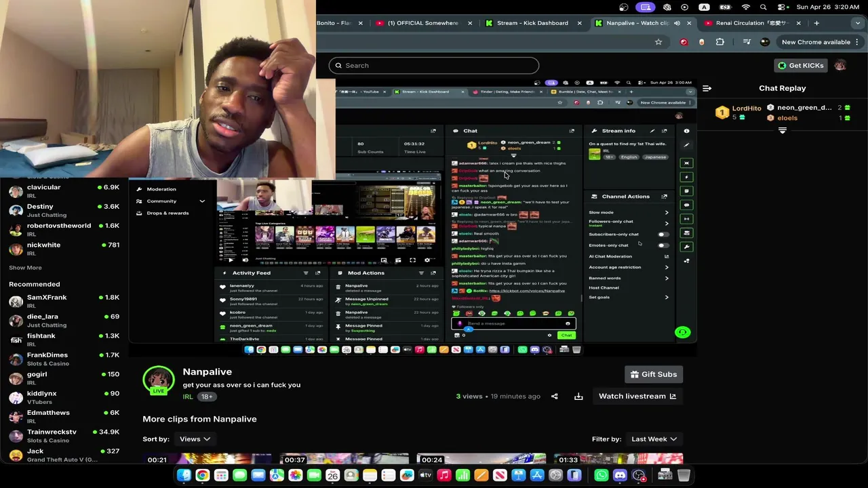Switch to the Stream - Kick Dashboard tab
Screen dimensions: 868x488
pyautogui.click(x=532, y=23)
